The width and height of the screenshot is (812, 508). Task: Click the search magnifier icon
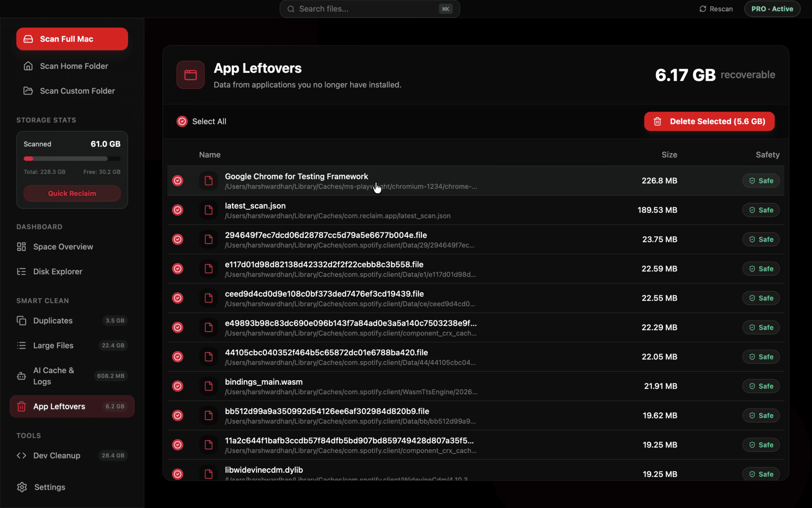point(291,9)
